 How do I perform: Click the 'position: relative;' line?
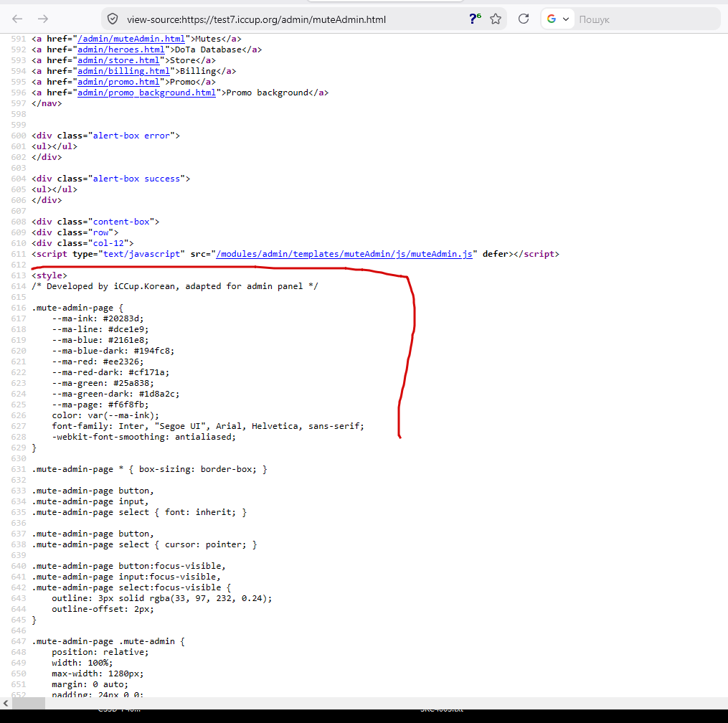click(x=100, y=652)
